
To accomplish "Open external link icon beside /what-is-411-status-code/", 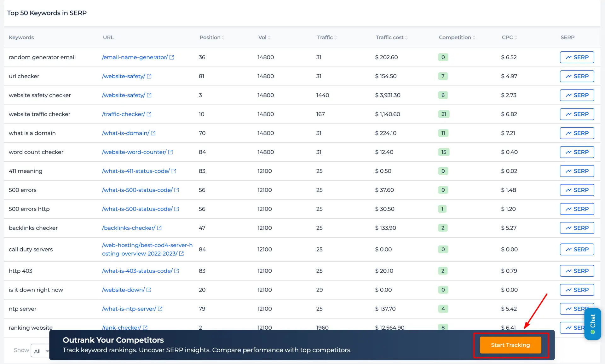I will 174,171.
